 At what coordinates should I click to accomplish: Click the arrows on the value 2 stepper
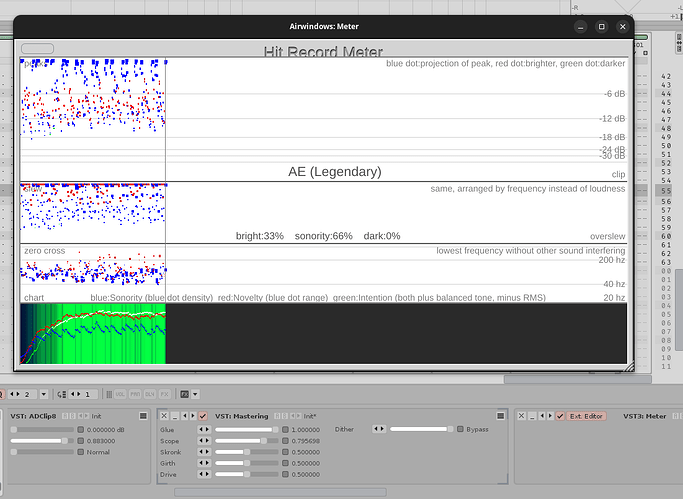(x=15, y=394)
